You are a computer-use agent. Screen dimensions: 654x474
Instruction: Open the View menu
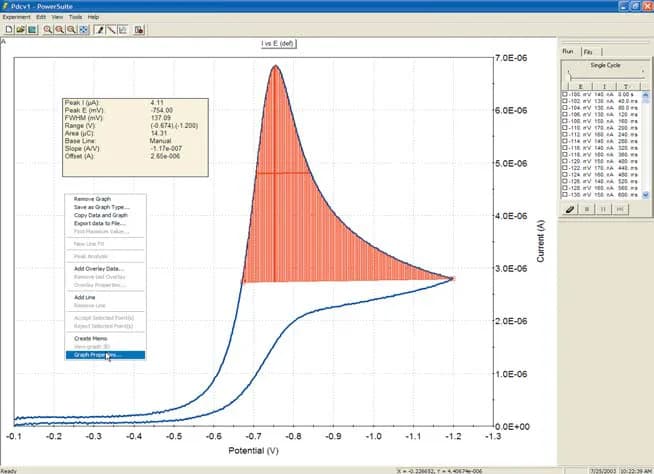pos(57,17)
